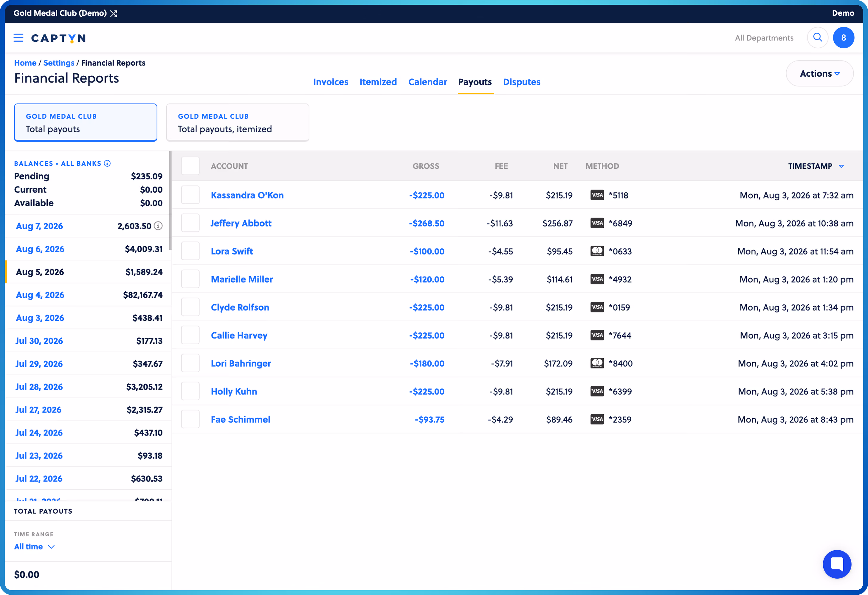Click the Visa card icon for *4932
This screenshot has width=868, height=595.
[x=597, y=279]
